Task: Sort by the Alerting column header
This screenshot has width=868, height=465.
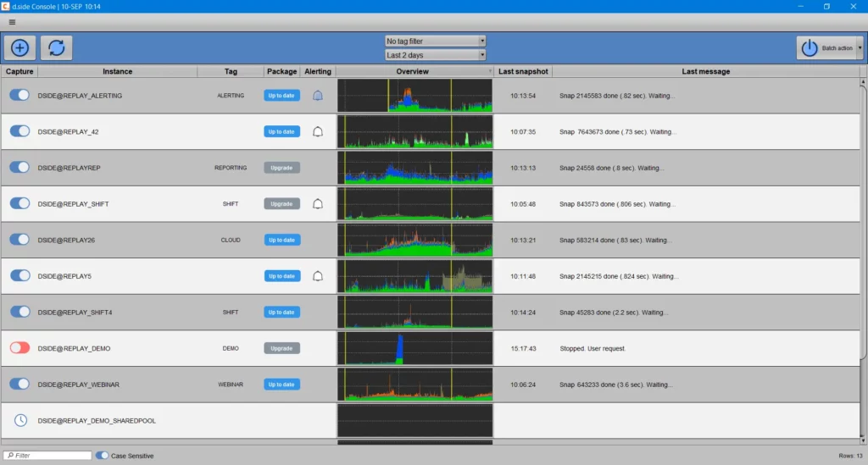Action: pyautogui.click(x=318, y=71)
